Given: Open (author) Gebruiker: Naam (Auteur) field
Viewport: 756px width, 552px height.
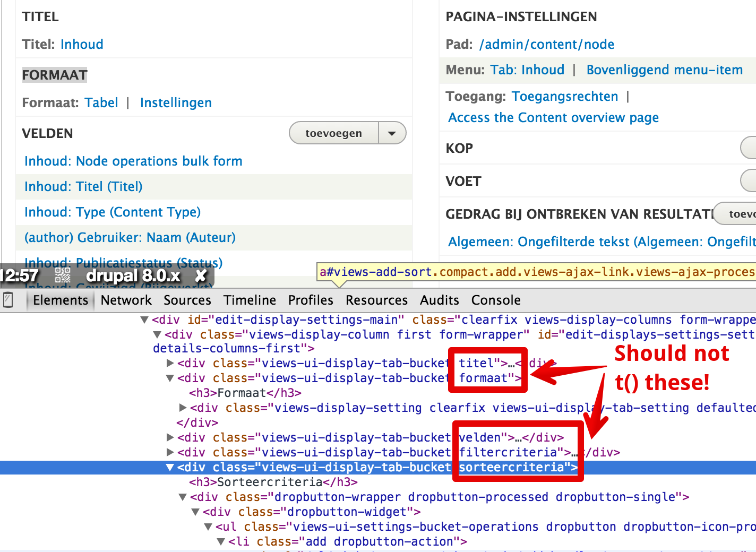Looking at the screenshot, I should [130, 238].
